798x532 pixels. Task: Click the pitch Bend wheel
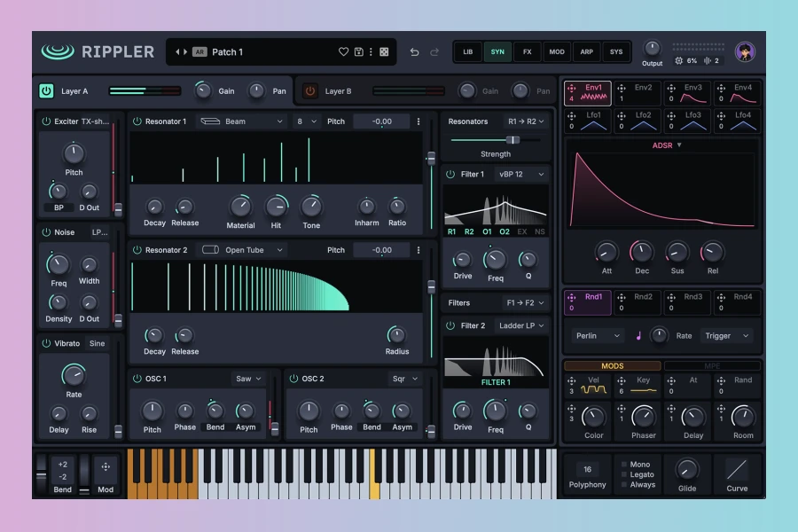[41, 474]
